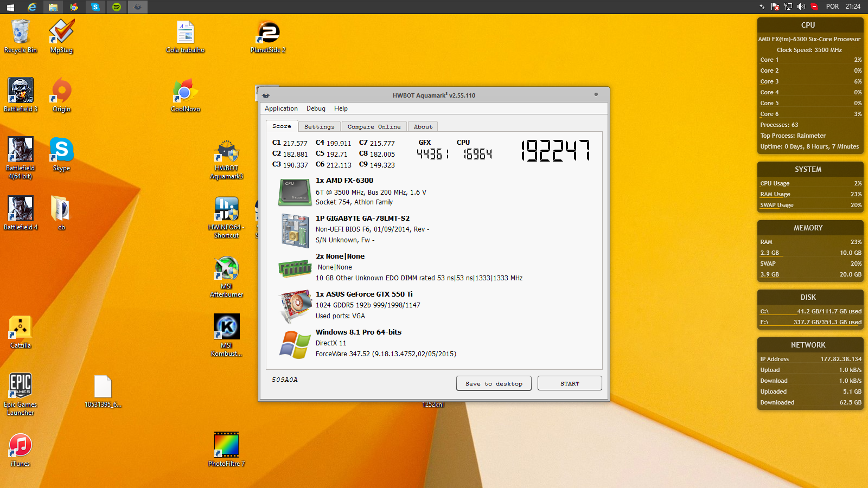Select the Battlefield 4 (64 bit) icon

(21, 158)
